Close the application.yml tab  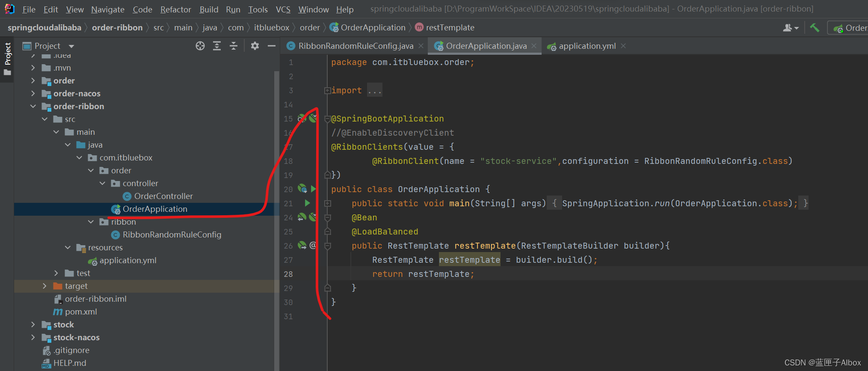click(623, 46)
